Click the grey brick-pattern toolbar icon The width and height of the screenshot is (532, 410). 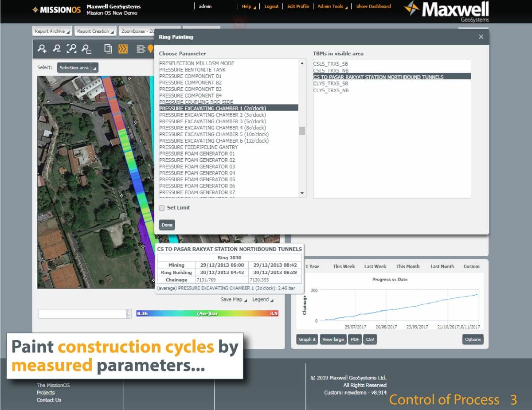(x=141, y=49)
